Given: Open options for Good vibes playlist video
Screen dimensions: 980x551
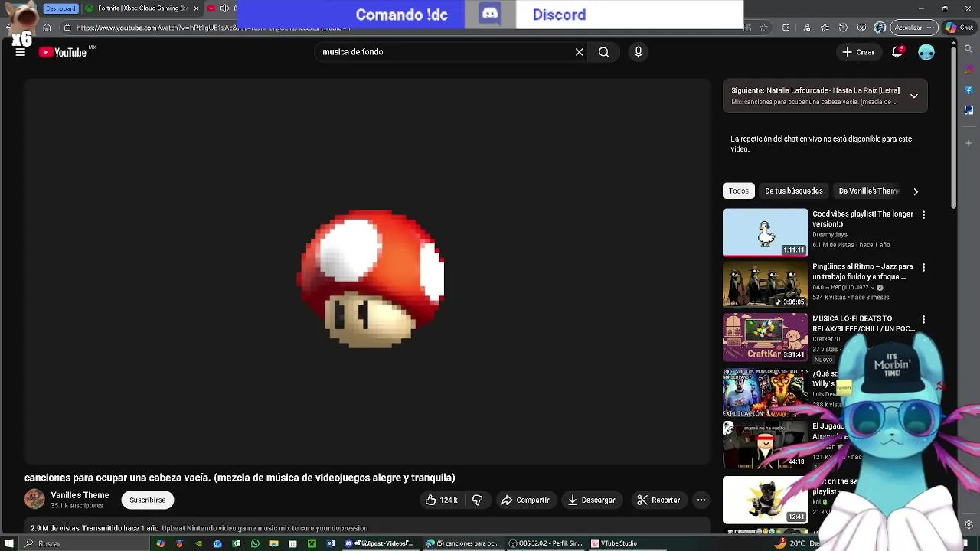Looking at the screenshot, I should pos(923,215).
